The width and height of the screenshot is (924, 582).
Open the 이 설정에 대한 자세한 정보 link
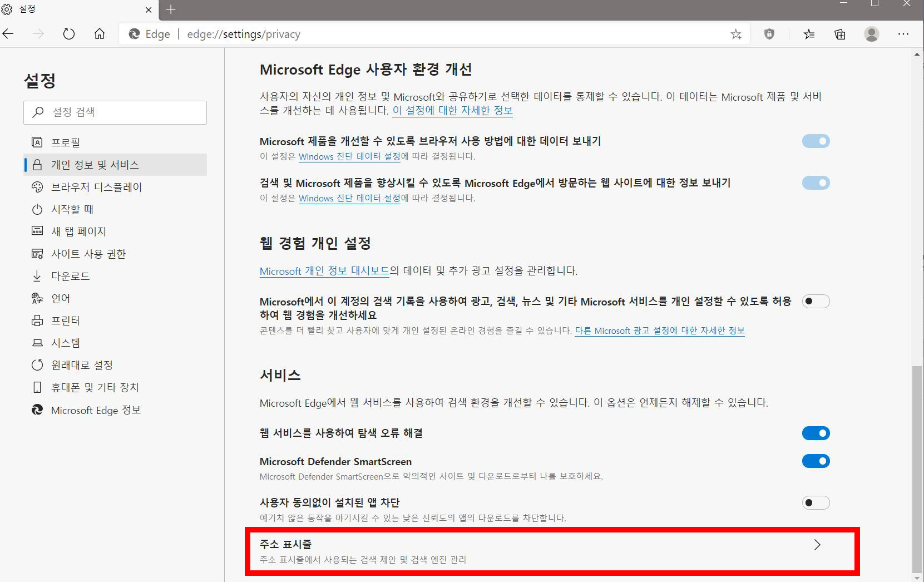[x=453, y=110]
